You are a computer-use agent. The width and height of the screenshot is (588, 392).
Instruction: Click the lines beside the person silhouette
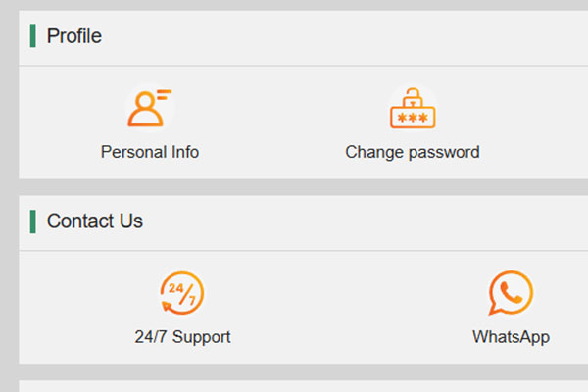[164, 93]
